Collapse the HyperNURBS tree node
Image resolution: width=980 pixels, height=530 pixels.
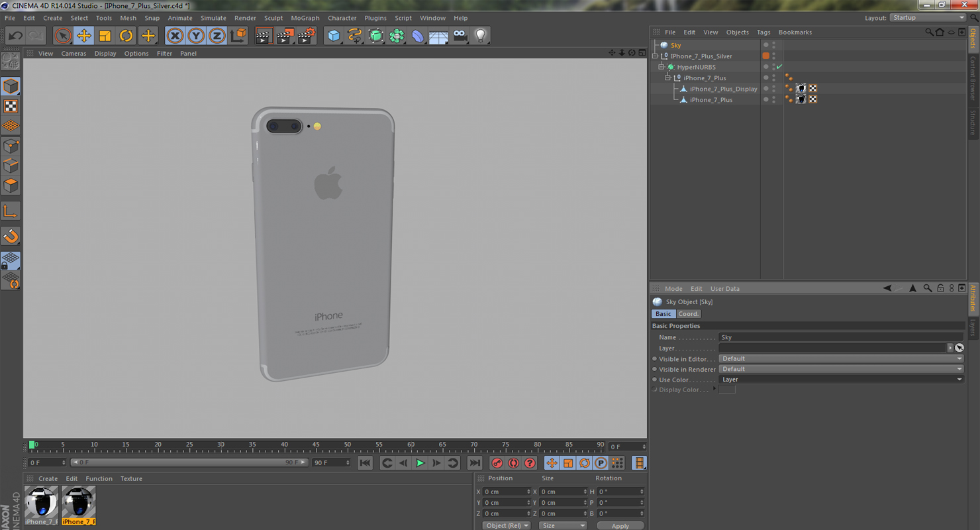(661, 67)
